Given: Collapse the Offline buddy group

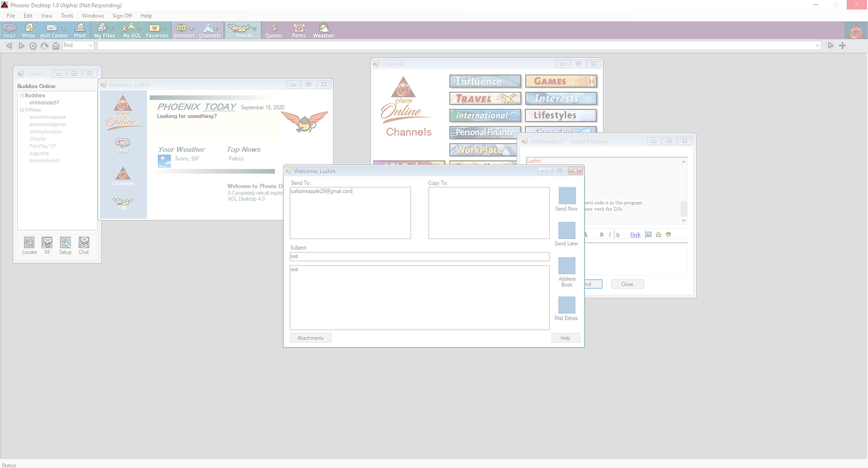Looking at the screenshot, I should [x=22, y=109].
